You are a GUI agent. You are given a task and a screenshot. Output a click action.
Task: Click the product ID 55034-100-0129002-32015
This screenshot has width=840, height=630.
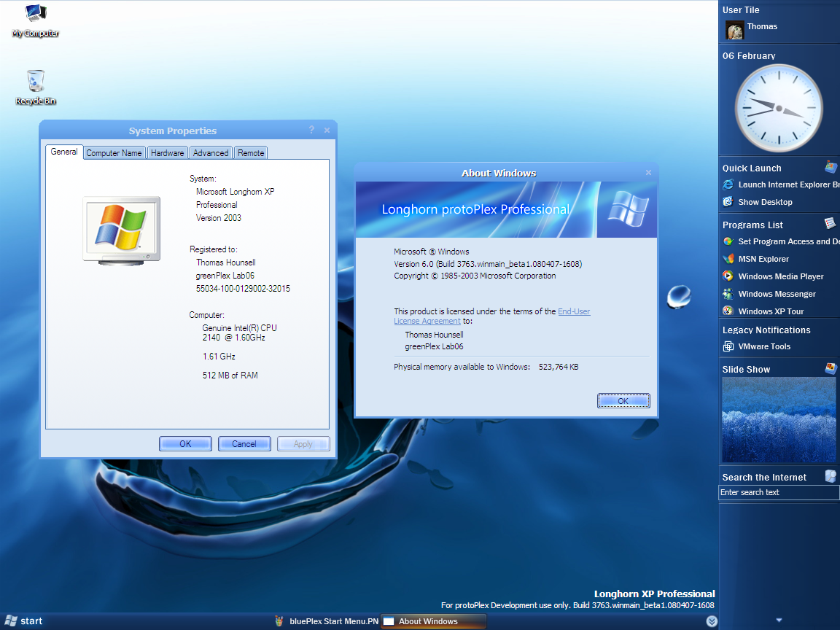[x=243, y=289]
